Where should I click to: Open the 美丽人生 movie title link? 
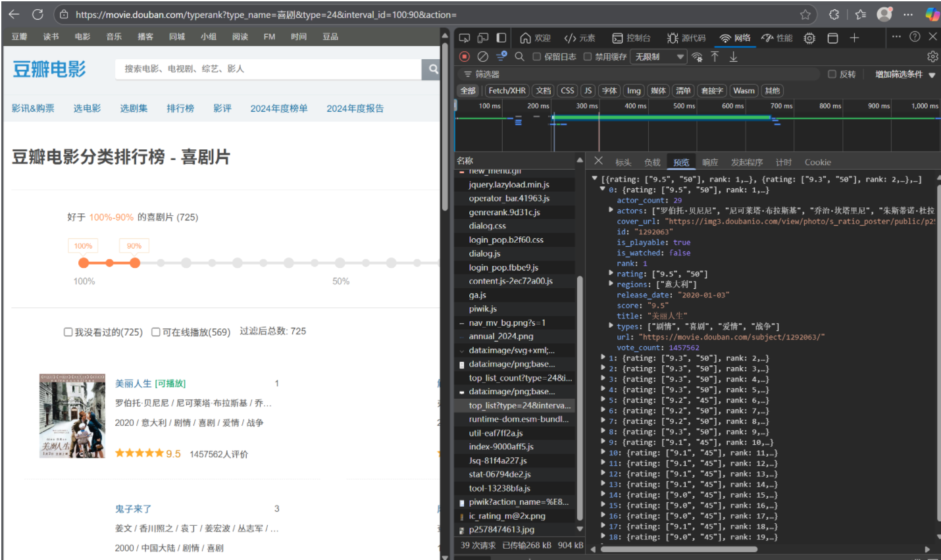pyautogui.click(x=134, y=384)
